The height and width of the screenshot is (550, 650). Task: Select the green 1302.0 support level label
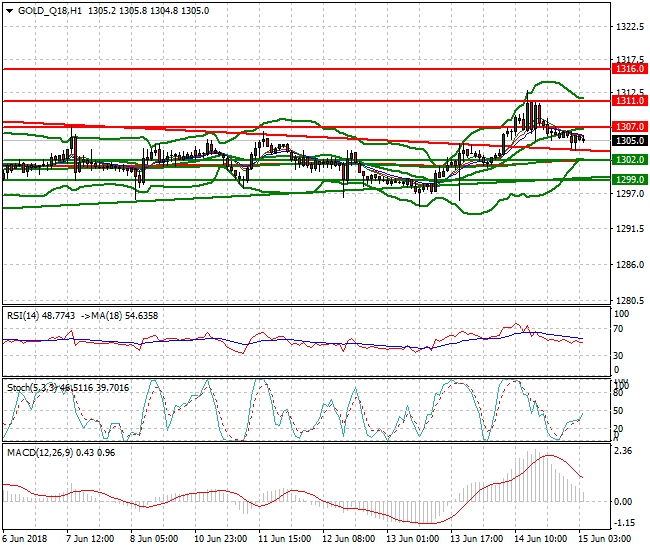[630, 160]
